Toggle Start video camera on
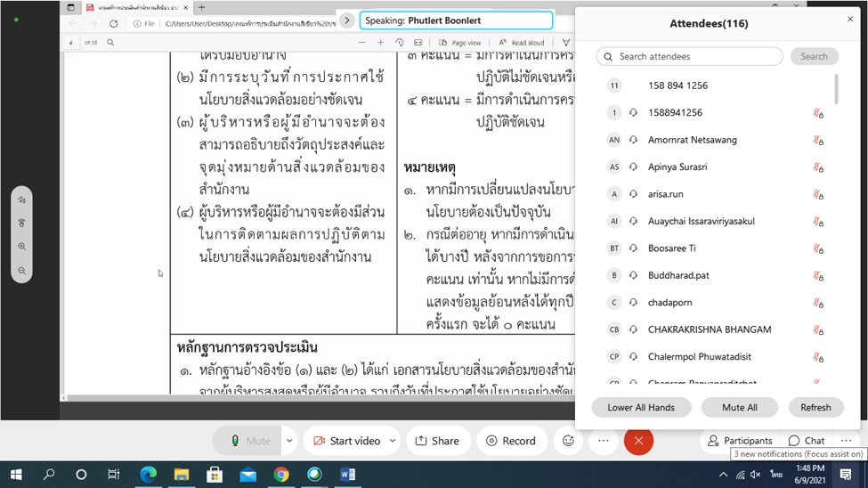Screen dimensions: 868x488 pyautogui.click(x=345, y=441)
